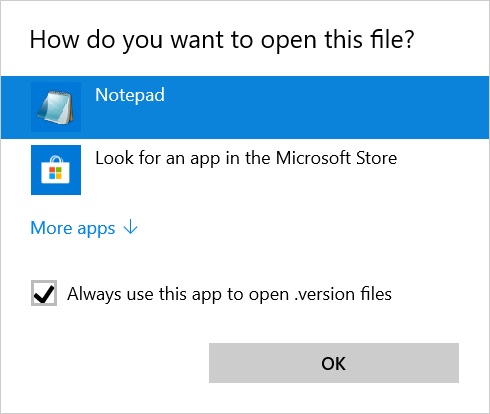Uncheck Always use this app checkbox
The image size is (490, 414).
44,293
